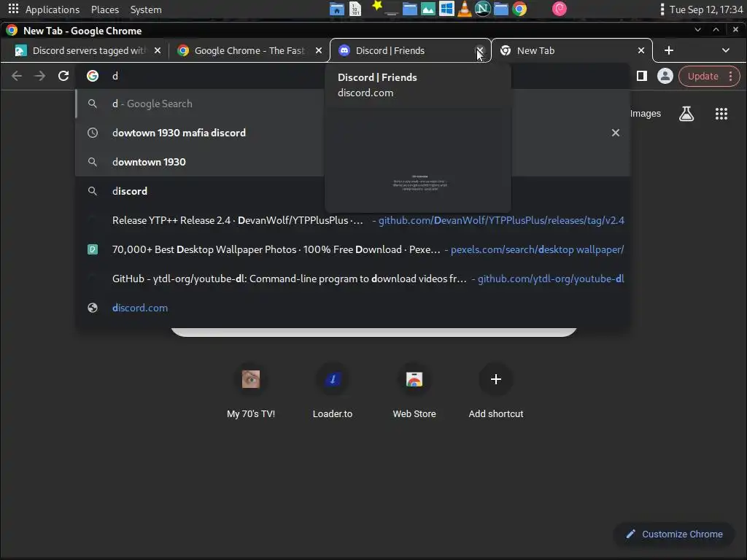The width and height of the screenshot is (747, 560).
Task: Open the Chrome profile avatar
Action: click(665, 76)
